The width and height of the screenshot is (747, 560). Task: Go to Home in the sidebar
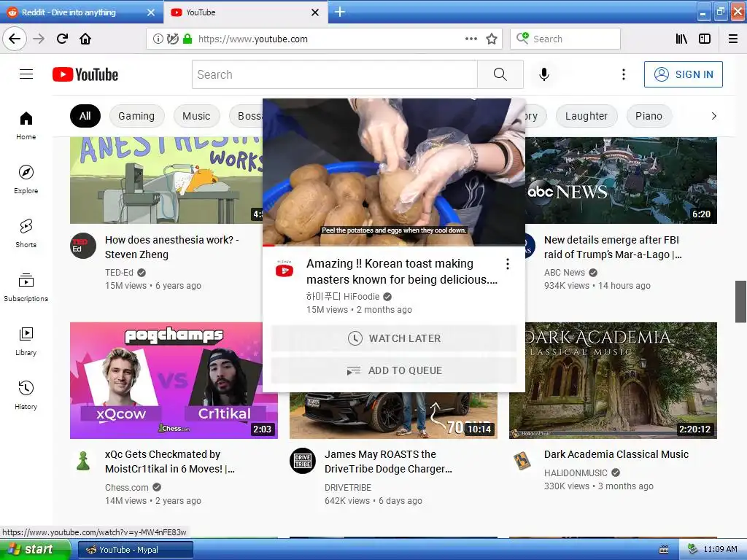[x=26, y=125]
